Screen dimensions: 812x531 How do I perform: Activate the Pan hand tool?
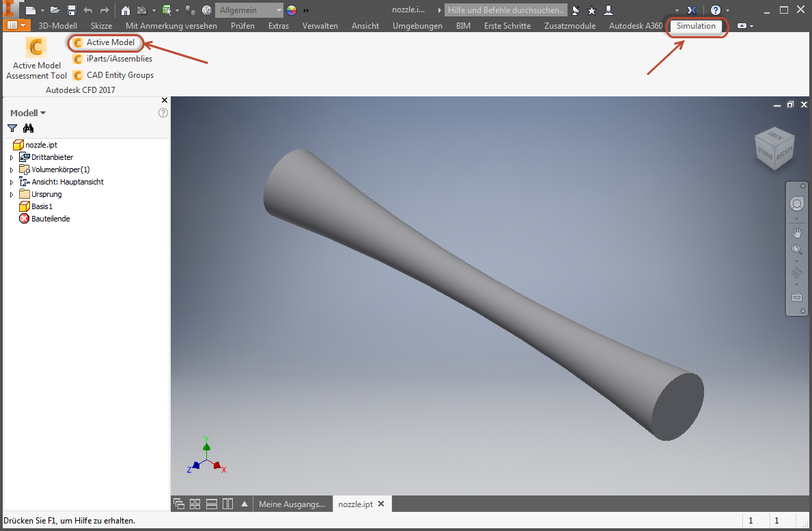pos(796,232)
